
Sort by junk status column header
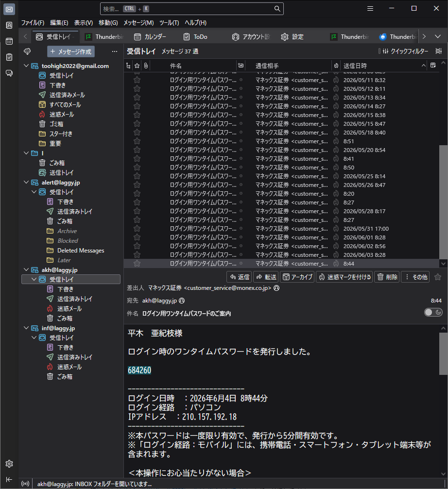click(x=336, y=66)
